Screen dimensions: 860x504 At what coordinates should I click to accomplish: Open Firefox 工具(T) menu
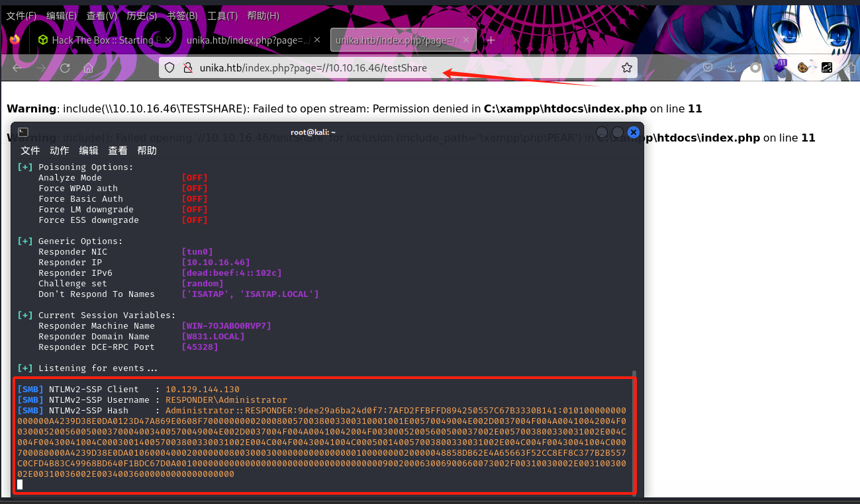pos(222,15)
